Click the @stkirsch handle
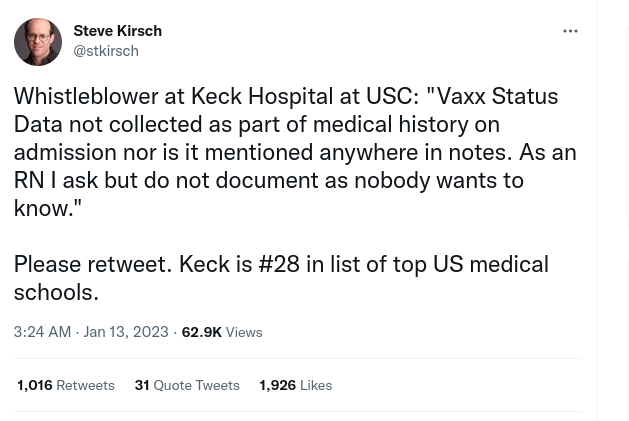Screen dimensions: 629x421 coord(106,51)
